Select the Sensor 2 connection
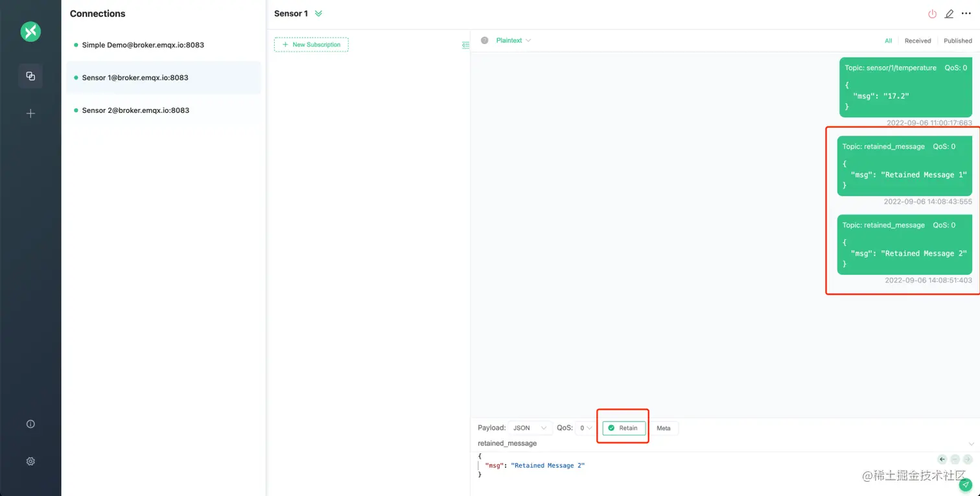The width and height of the screenshot is (980, 496). click(x=135, y=110)
